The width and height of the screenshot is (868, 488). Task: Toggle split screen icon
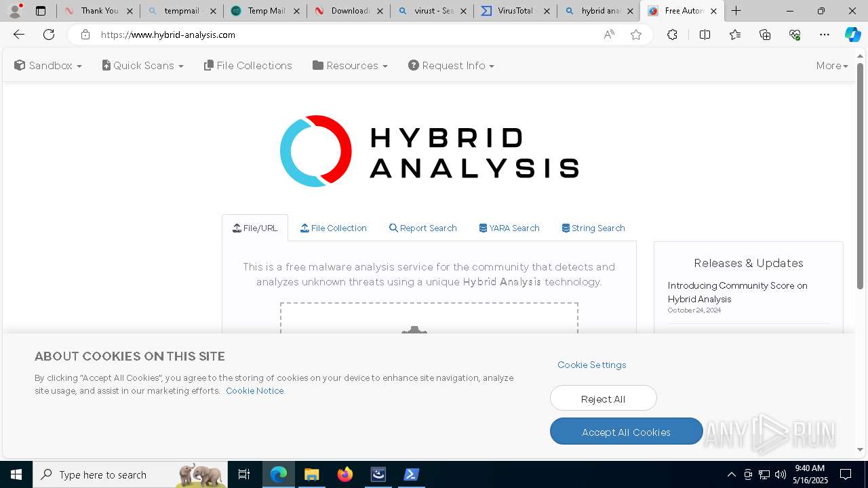705,35
